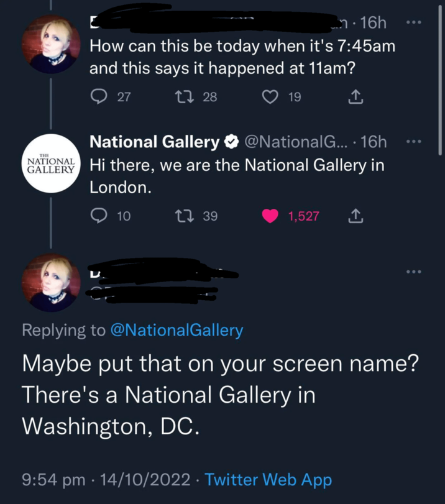445x504 pixels.
Task: Open more options on the main tweet
Action: coord(413,272)
